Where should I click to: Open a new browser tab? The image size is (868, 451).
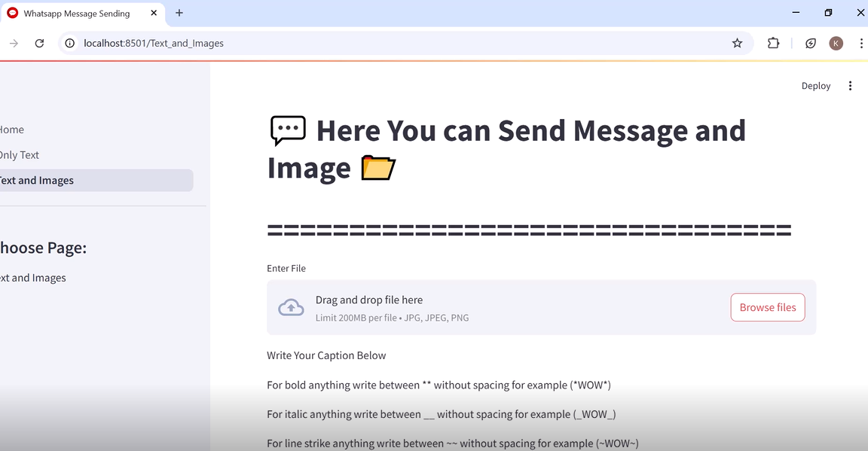coord(179,13)
